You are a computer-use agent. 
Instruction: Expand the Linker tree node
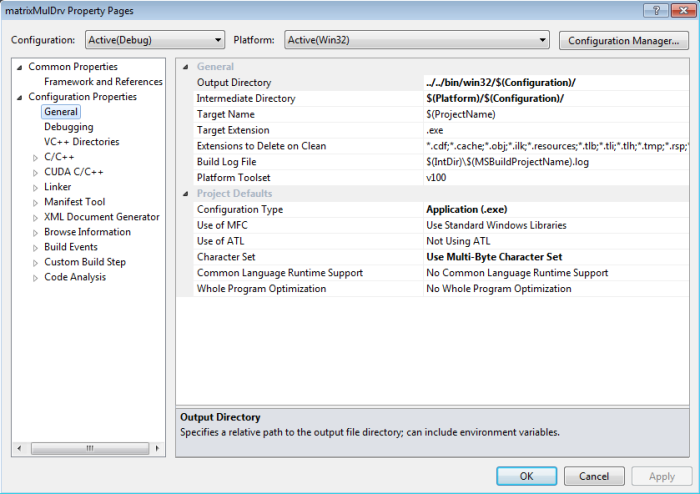click(x=36, y=187)
